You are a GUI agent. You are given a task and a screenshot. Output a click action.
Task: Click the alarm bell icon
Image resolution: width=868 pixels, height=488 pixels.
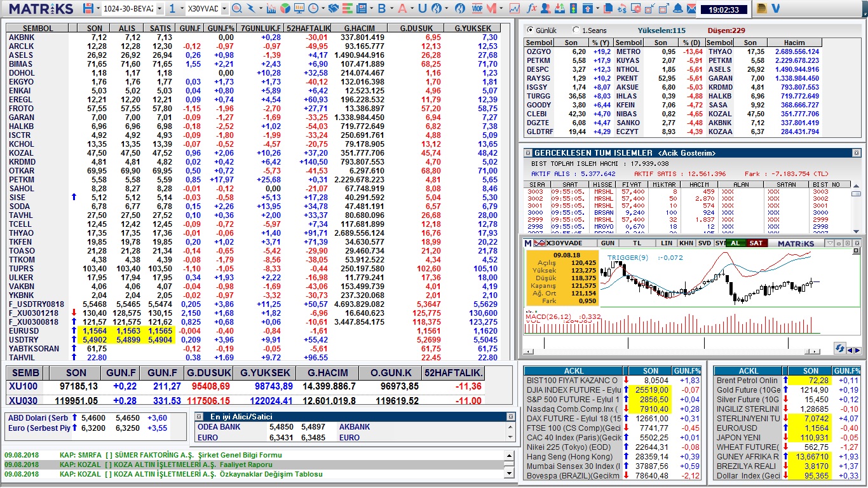coord(678,8)
